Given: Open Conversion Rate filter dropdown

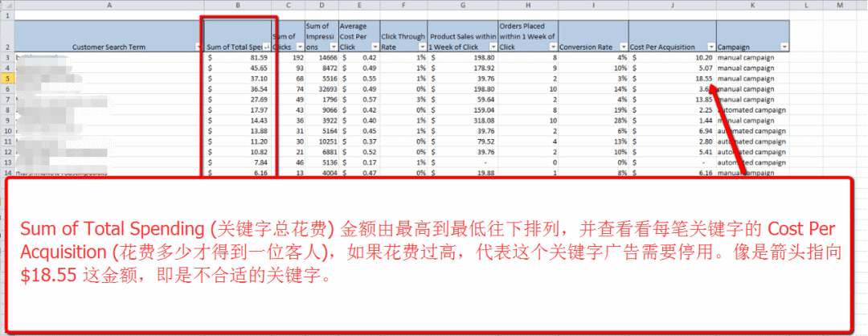Looking at the screenshot, I should coord(624,47).
